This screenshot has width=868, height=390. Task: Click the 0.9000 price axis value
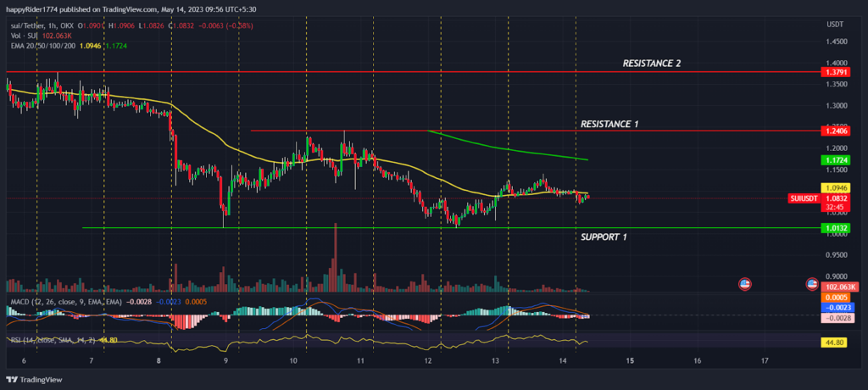837,276
